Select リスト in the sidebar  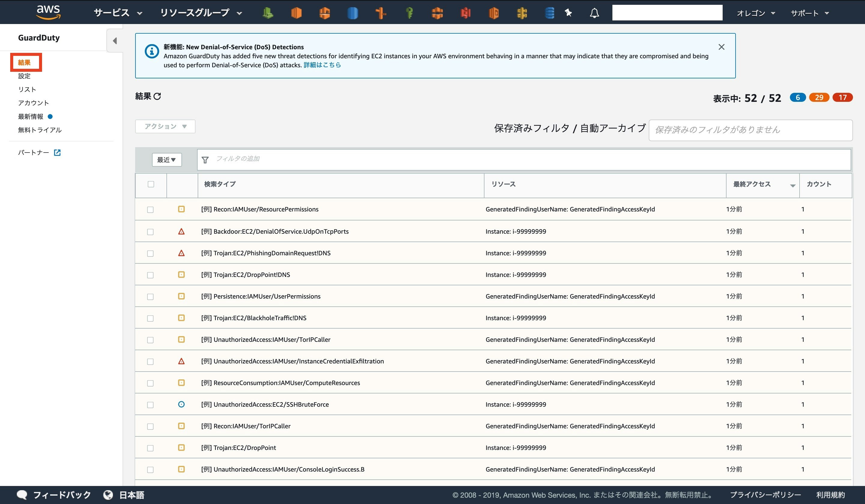click(27, 89)
